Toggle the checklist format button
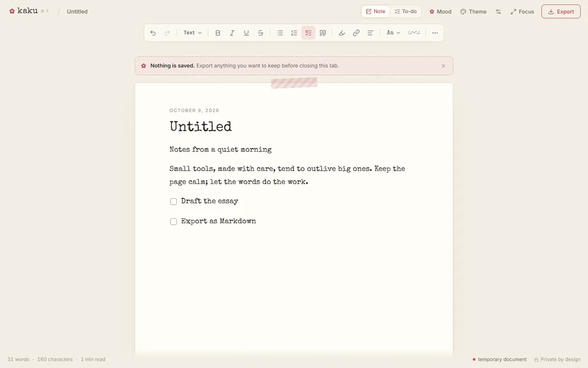The height and width of the screenshot is (368, 588). (308, 33)
